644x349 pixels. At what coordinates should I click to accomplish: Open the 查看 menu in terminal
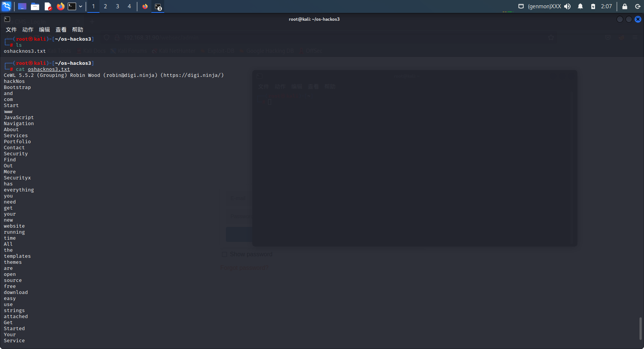[61, 29]
